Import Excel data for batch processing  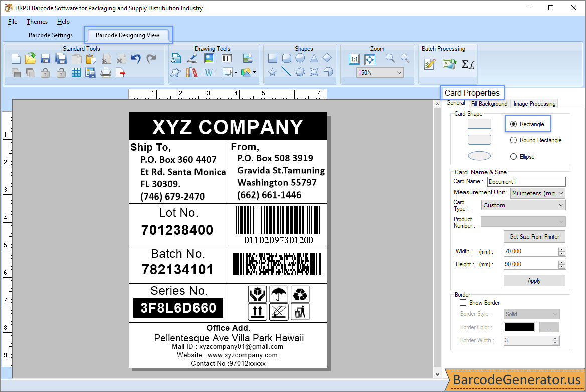pyautogui.click(x=449, y=64)
